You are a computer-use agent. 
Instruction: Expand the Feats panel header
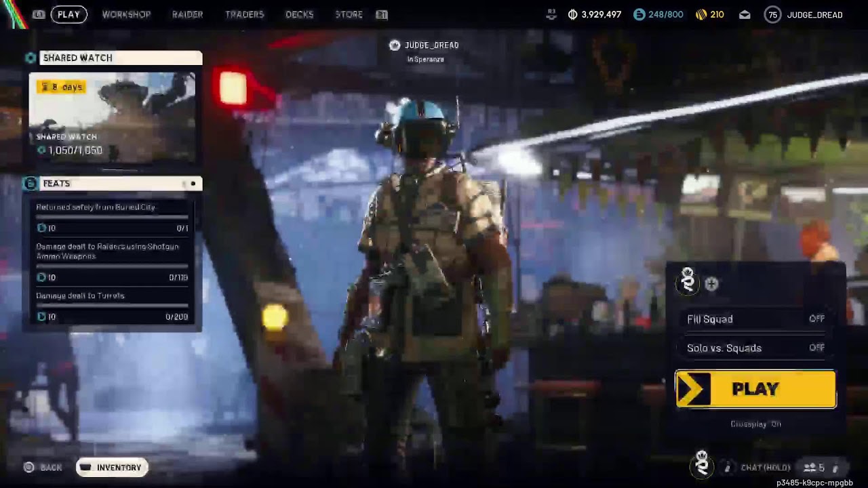(x=121, y=184)
